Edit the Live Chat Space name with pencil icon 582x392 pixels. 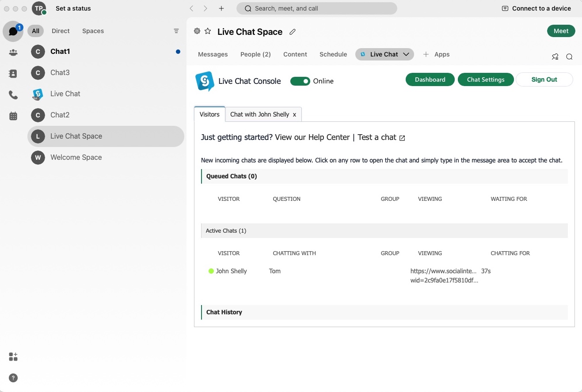292,32
